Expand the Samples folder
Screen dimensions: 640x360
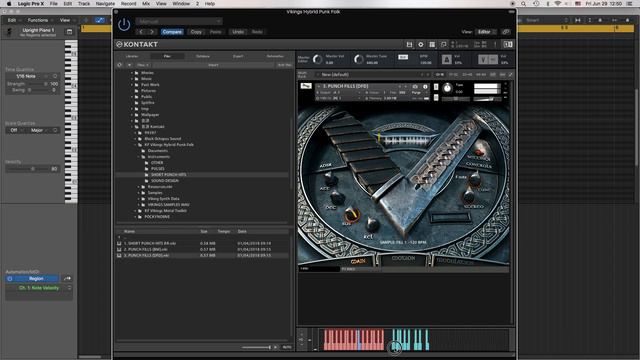point(139,193)
